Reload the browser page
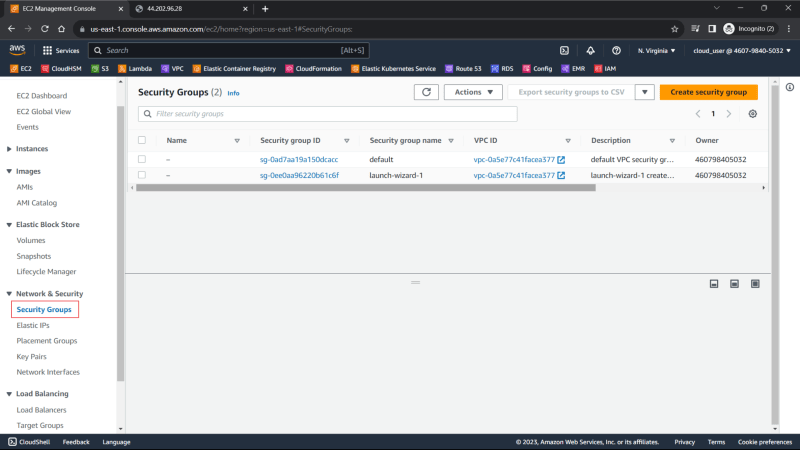Viewport: 800px width, 450px height. [45, 29]
